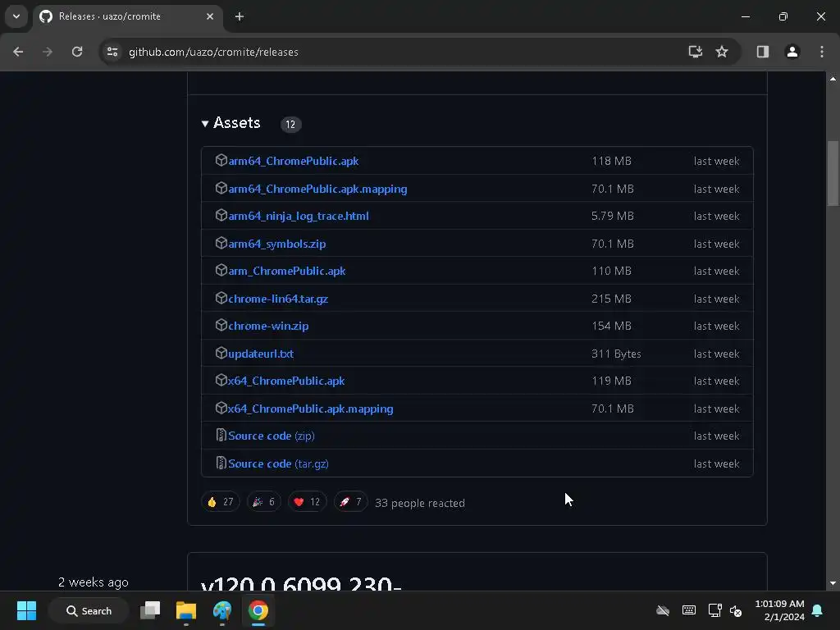Toggle party popper reaction with 6
Screen dimensions: 840x630
pyautogui.click(x=264, y=502)
